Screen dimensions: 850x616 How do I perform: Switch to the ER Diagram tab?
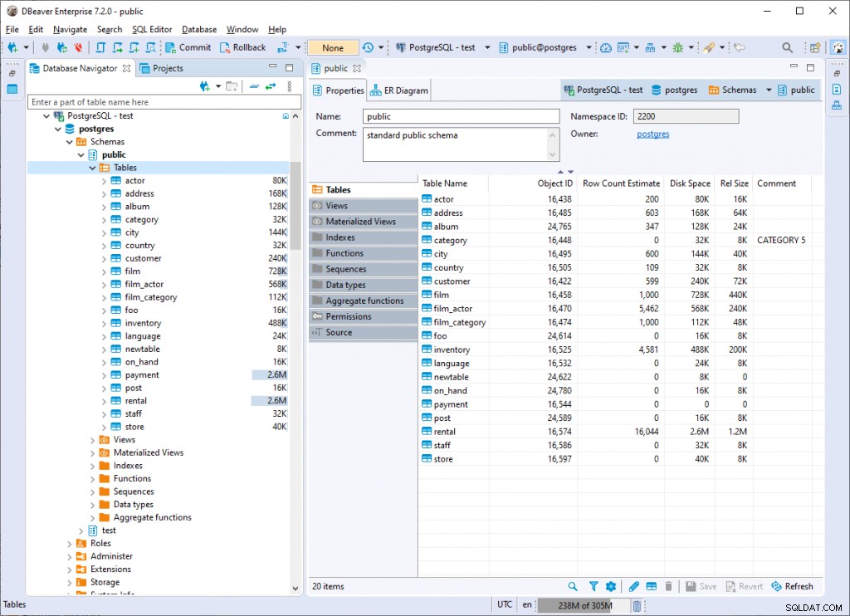(x=399, y=90)
